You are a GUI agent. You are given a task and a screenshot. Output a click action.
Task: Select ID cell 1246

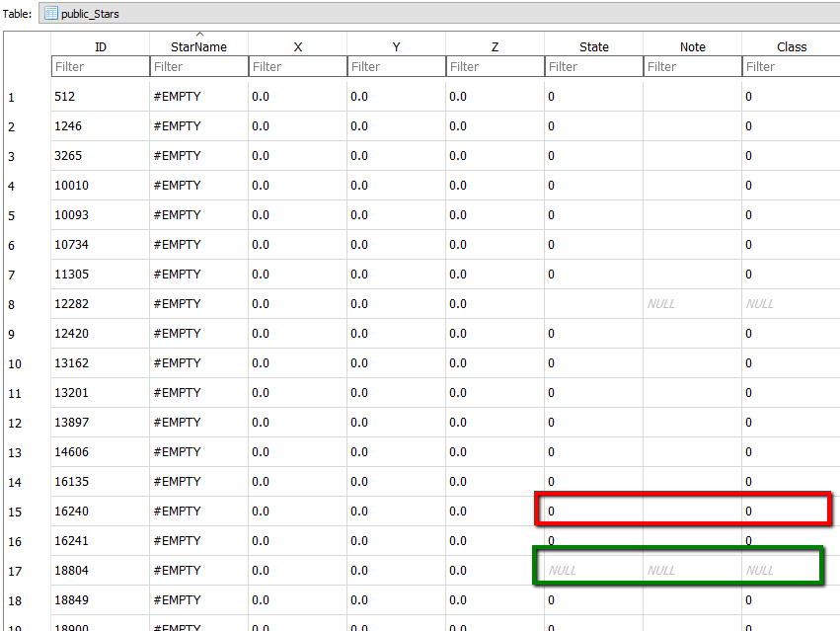[100, 126]
